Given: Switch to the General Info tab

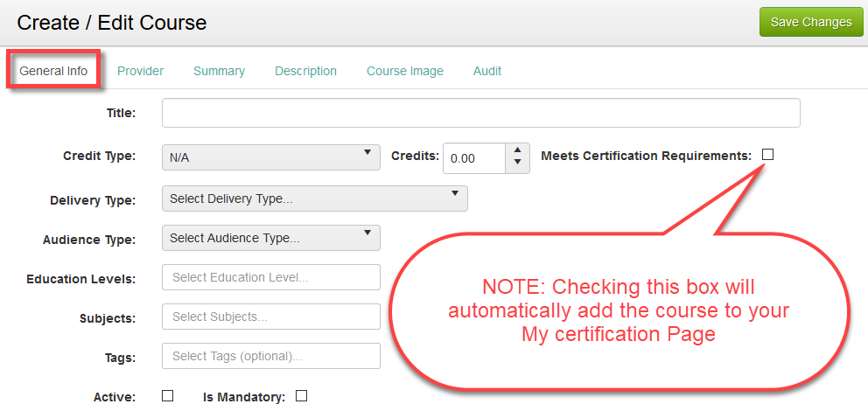Looking at the screenshot, I should tap(53, 71).
